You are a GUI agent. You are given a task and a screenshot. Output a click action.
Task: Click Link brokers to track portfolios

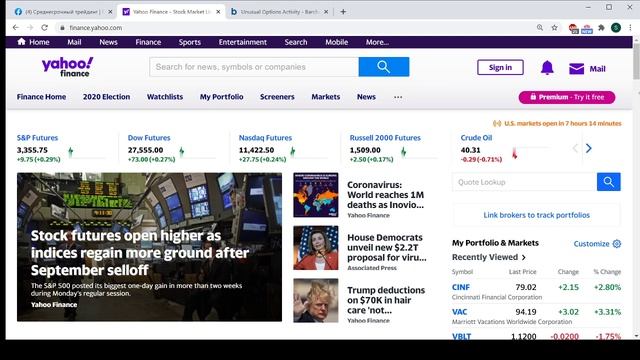(536, 215)
